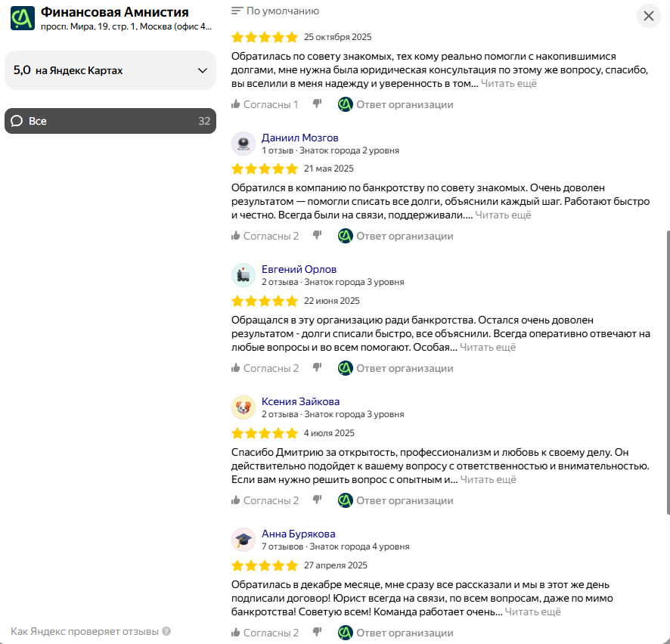Agree with the 25 октября 2025 review
670x644 pixels.
[x=265, y=104]
